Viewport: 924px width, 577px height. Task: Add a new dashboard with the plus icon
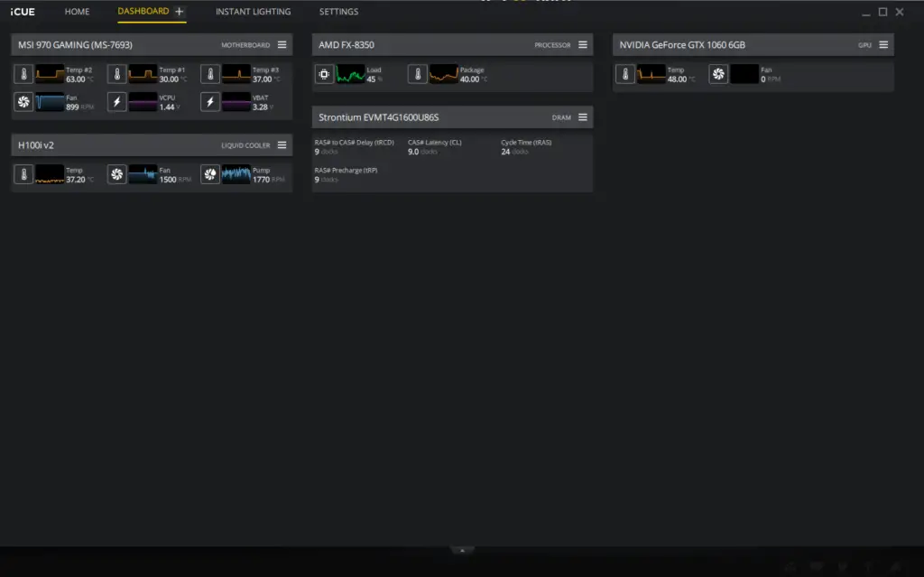pos(180,11)
